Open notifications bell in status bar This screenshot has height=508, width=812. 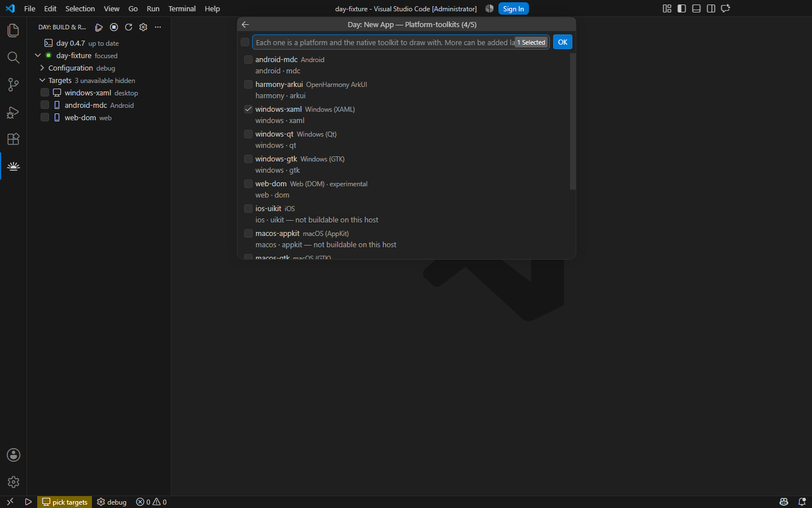[x=802, y=502]
